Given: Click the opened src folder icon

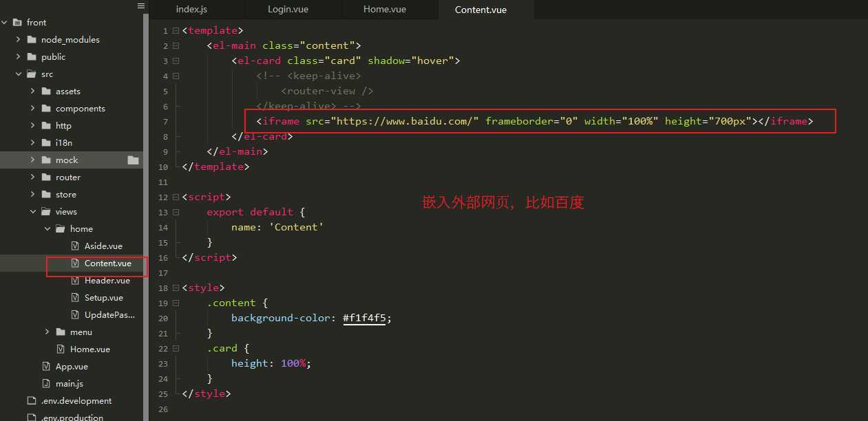Looking at the screenshot, I should [x=32, y=74].
